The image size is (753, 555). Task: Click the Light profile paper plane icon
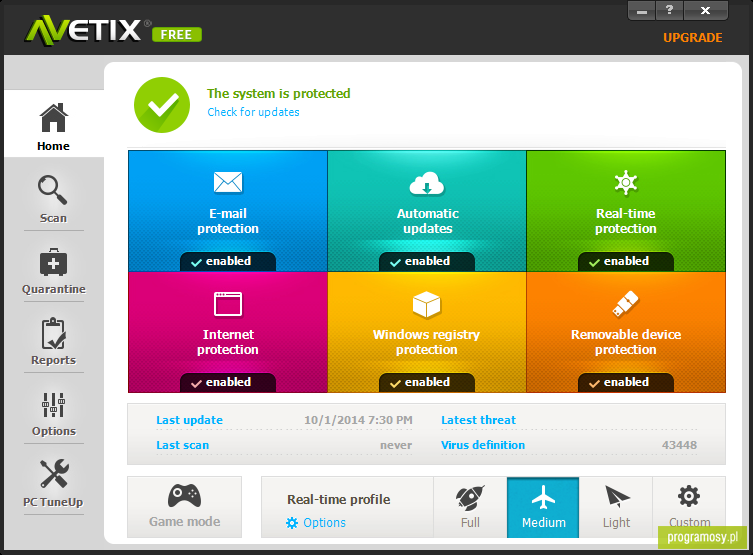point(617,497)
